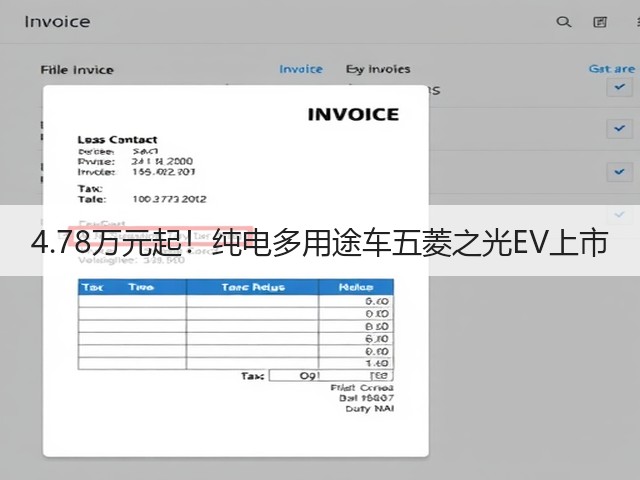Toggle the first checkbox under 'Gat are'
Viewport: 640px width, 480px height.
[x=619, y=87]
